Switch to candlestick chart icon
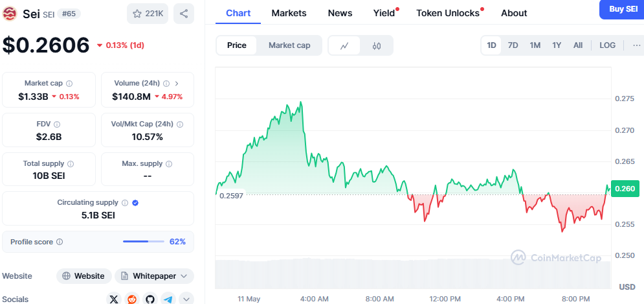Screen dimensions: 644x304 (377, 45)
